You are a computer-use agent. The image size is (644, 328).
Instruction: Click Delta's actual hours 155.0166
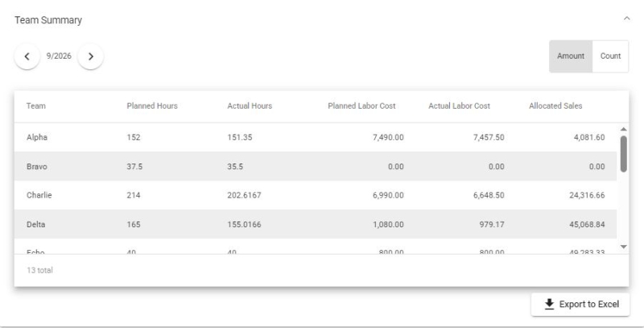(x=244, y=224)
